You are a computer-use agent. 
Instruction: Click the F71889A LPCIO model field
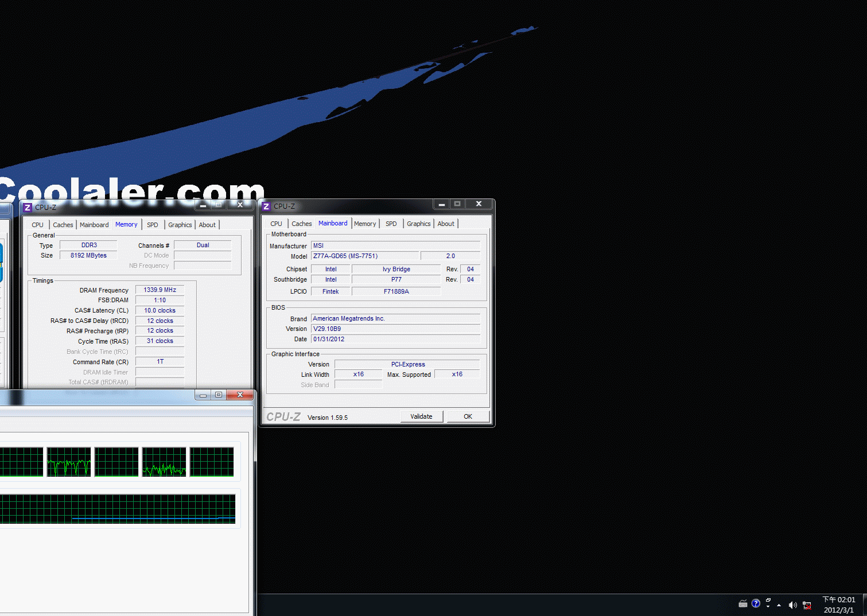tap(396, 291)
